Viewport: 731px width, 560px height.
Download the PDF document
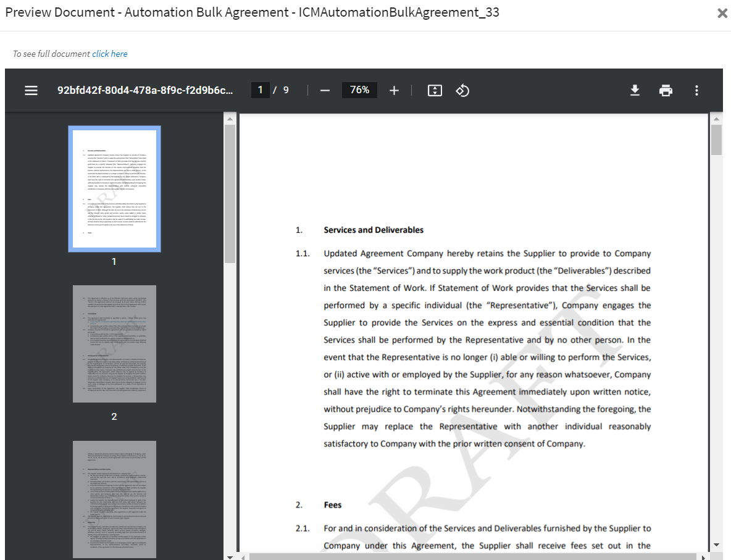click(x=635, y=91)
